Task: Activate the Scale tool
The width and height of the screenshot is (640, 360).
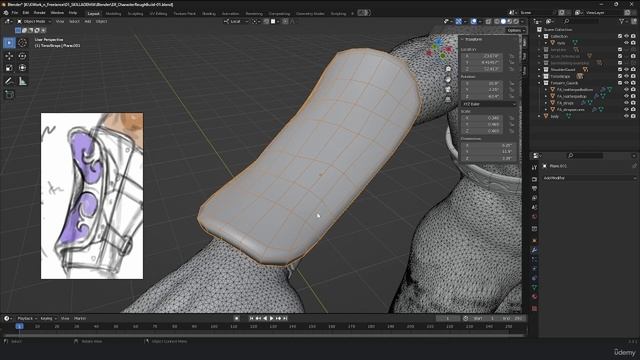Action: (9, 68)
